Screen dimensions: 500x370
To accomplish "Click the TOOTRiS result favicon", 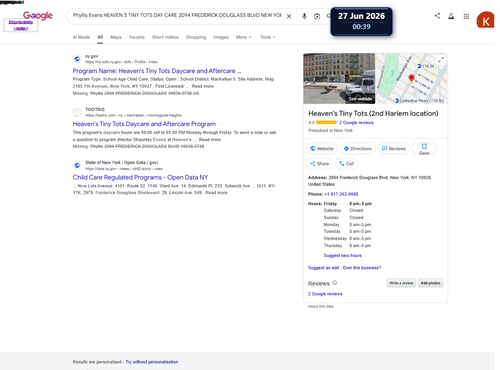I will pyautogui.click(x=77, y=112).
